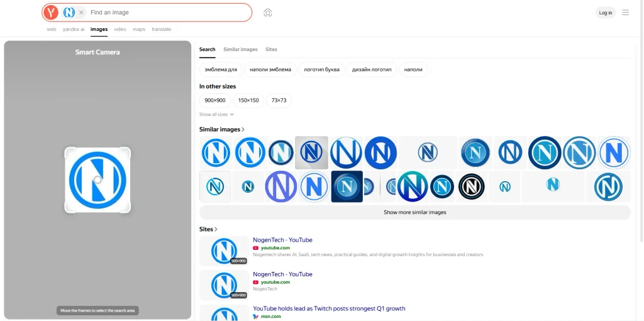Viewport: 644px width, 321px height.
Task: Open first similar image in top row
Action: (x=216, y=152)
